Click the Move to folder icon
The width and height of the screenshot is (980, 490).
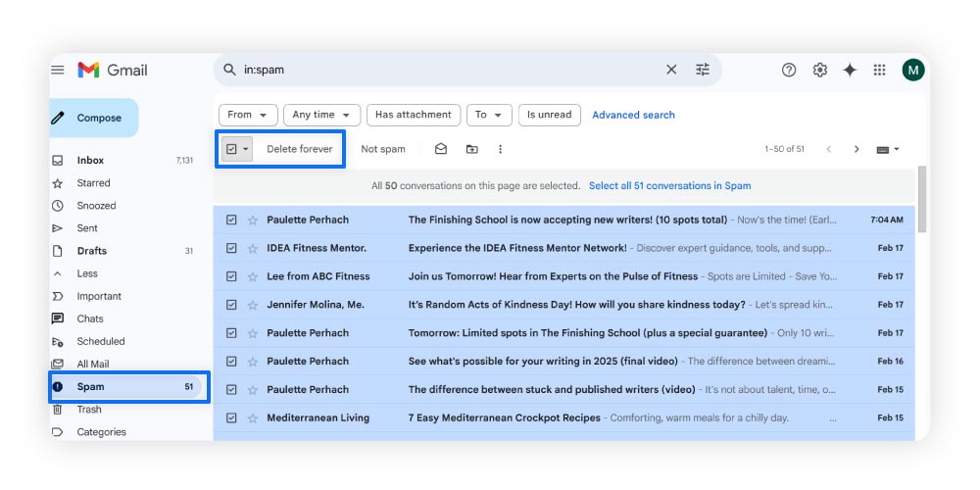tap(472, 149)
